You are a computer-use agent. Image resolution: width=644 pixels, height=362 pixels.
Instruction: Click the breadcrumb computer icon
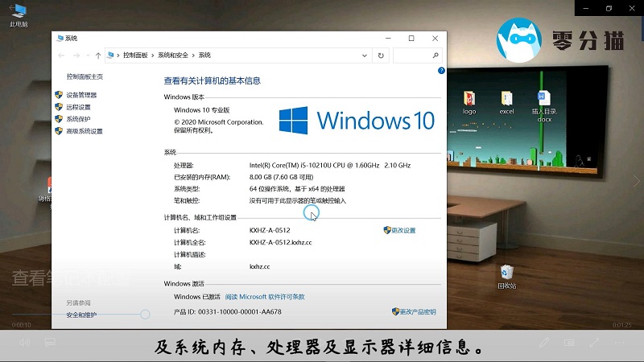(x=110, y=56)
